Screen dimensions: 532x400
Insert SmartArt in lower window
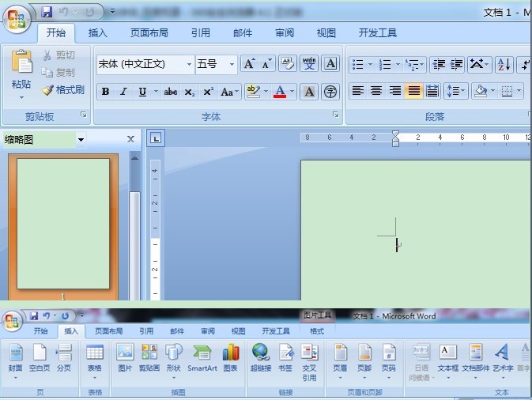(x=202, y=357)
